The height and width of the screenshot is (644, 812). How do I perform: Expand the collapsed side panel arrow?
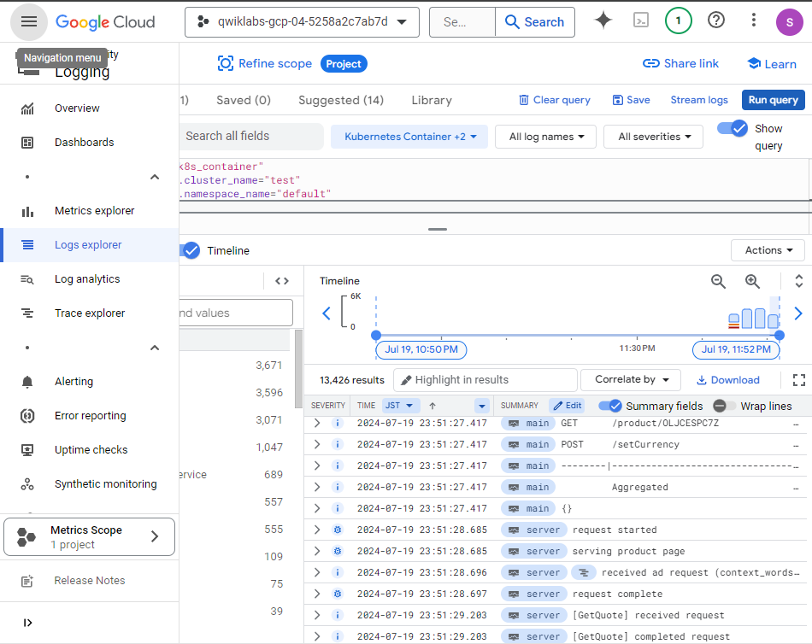[x=27, y=623]
